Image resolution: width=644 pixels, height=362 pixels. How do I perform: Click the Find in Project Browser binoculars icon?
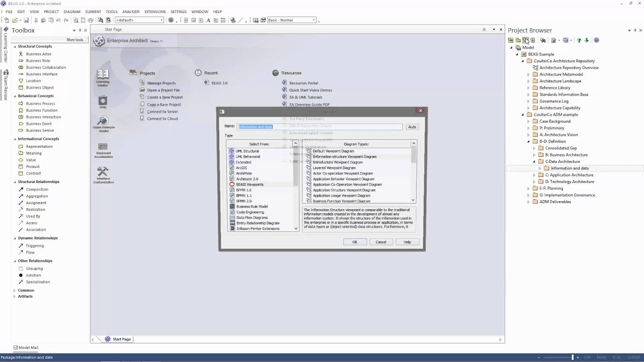(543, 40)
